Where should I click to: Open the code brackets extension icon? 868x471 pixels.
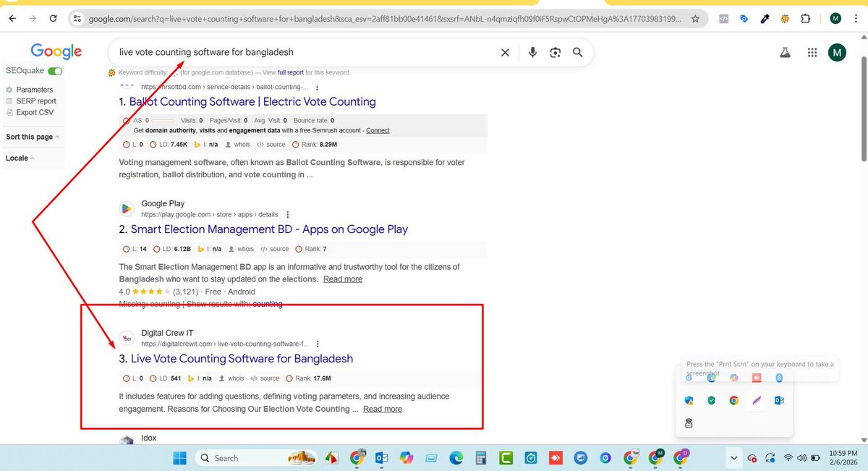pyautogui.click(x=723, y=19)
